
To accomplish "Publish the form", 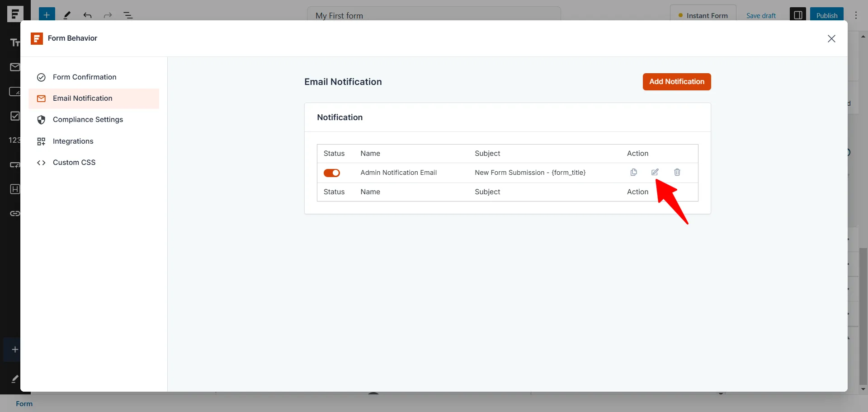I will (x=826, y=15).
